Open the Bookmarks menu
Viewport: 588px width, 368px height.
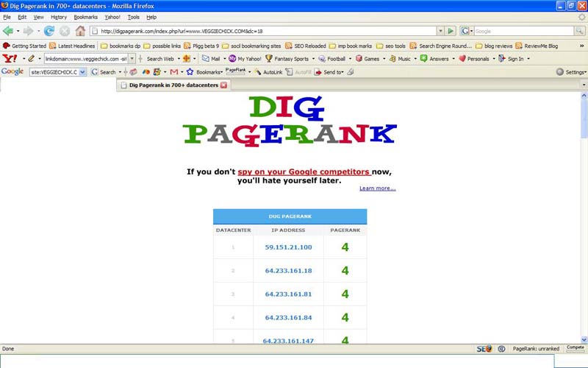tap(85, 17)
